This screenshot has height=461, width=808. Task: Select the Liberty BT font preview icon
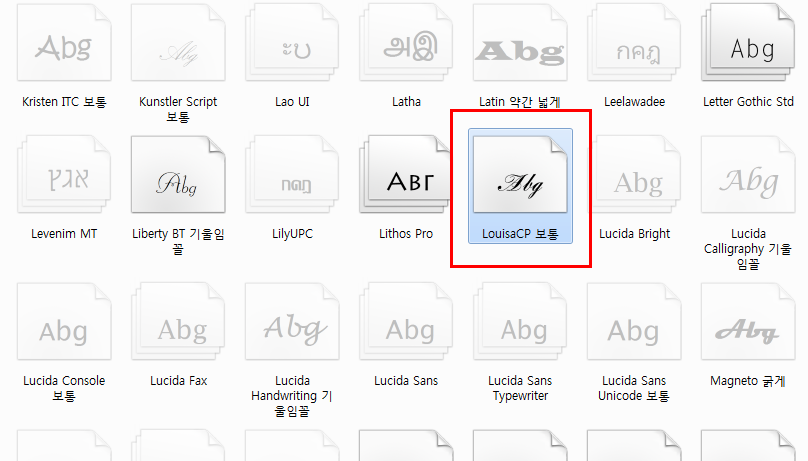tap(178, 174)
